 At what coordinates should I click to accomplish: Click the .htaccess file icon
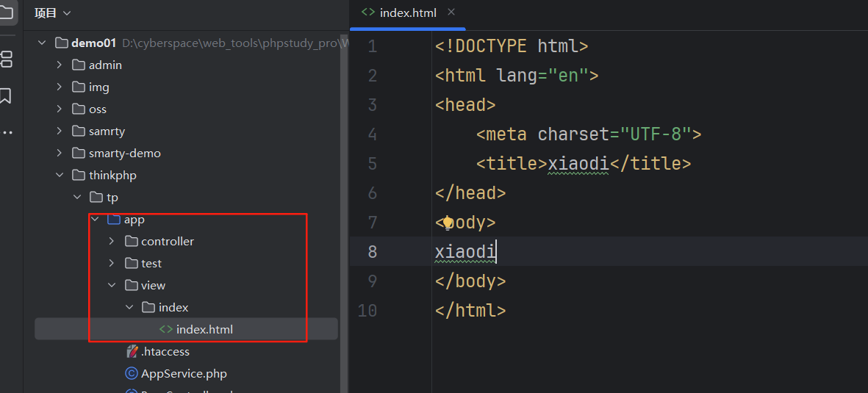132,351
